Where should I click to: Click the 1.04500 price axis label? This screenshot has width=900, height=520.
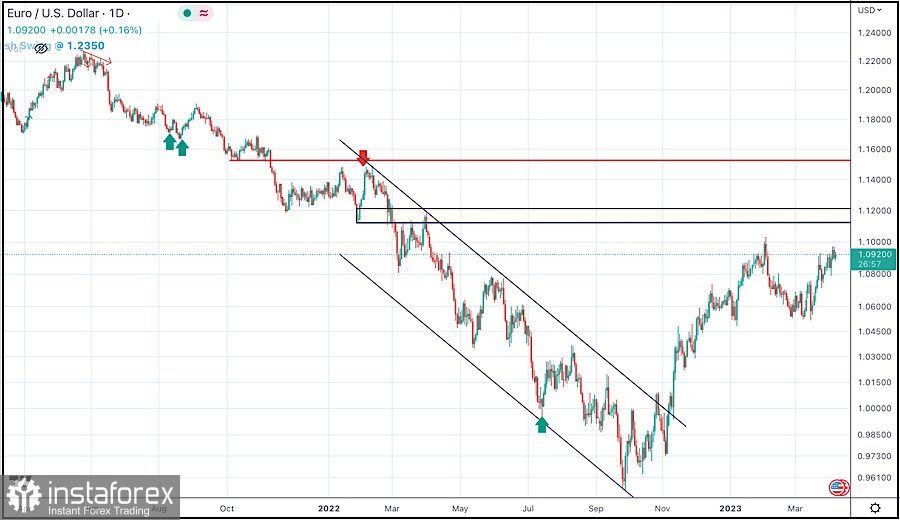tap(874, 331)
